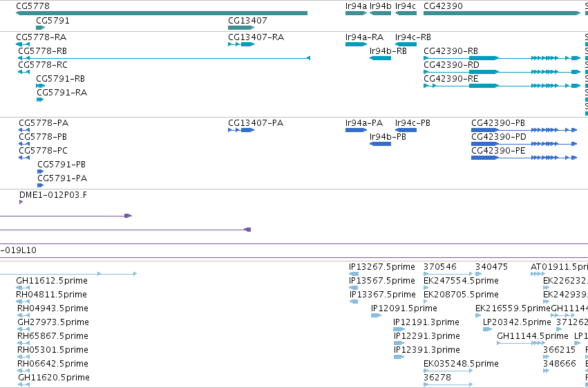Select the Ir94b gene label
The height and width of the screenshot is (388, 588).
pyautogui.click(x=380, y=6)
